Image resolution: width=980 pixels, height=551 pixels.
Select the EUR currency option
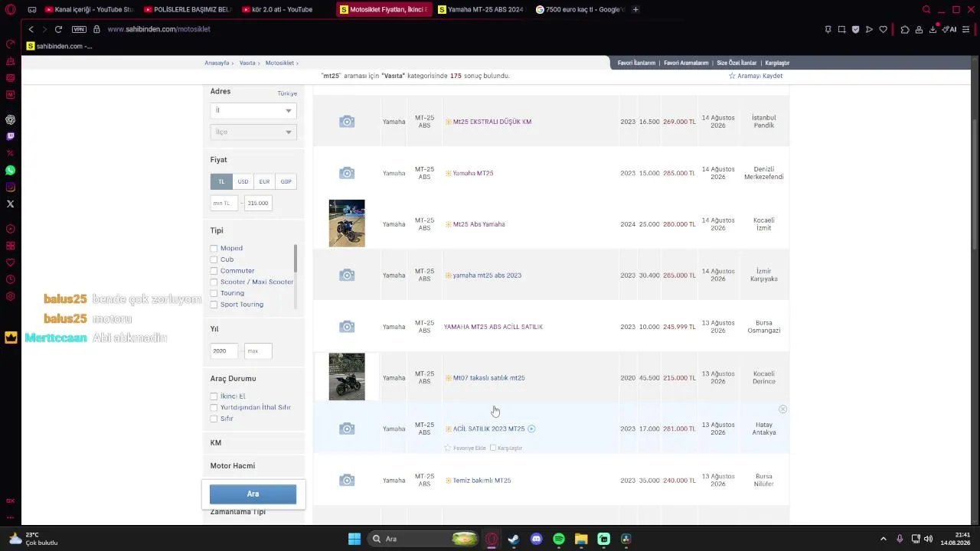(x=264, y=181)
